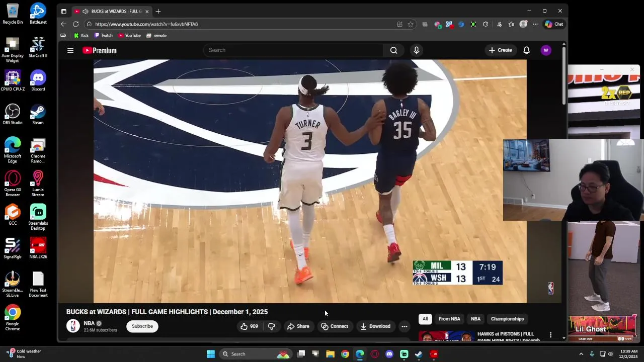The height and width of the screenshot is (362, 644).
Task: Click into the YouTube search field
Action: (x=293, y=50)
